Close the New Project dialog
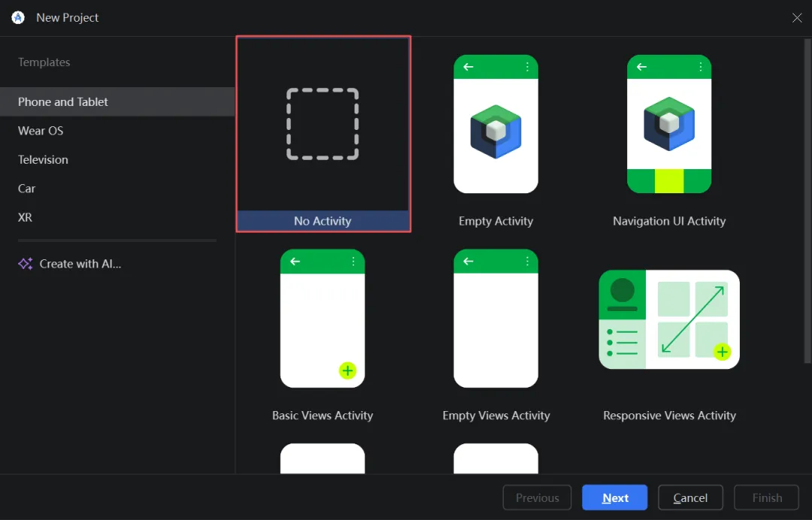 (797, 17)
